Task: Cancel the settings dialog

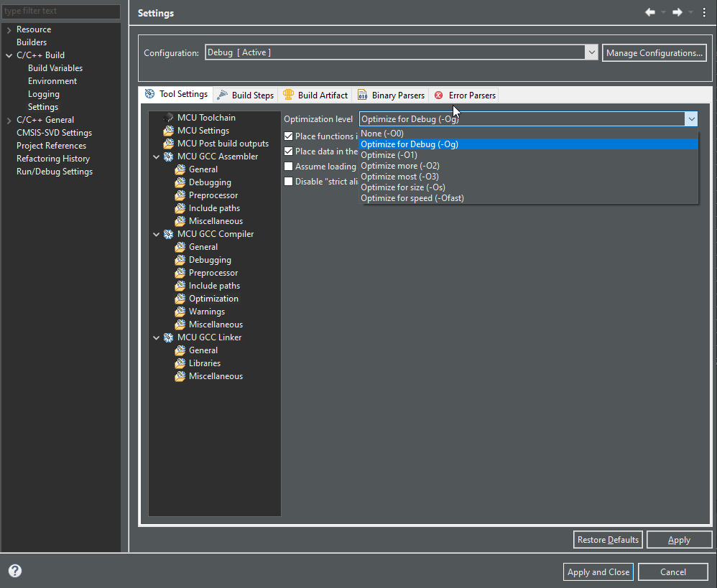Action: click(x=673, y=572)
